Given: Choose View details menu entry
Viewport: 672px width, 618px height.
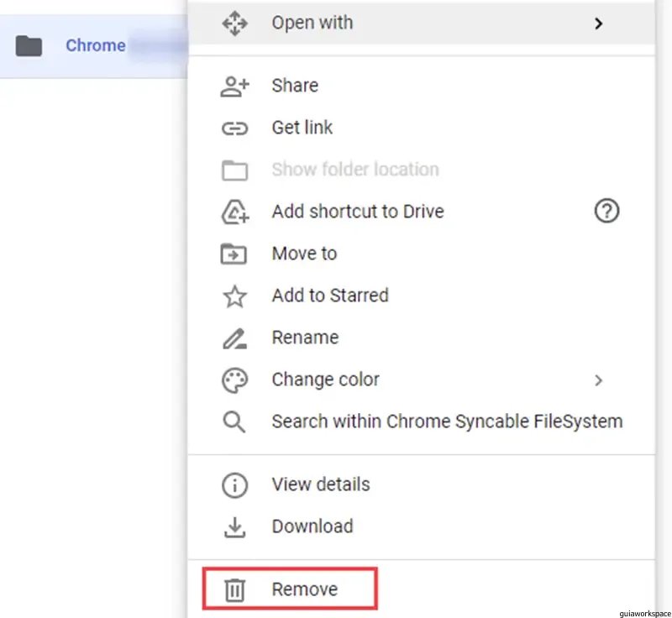Looking at the screenshot, I should pos(422,484).
